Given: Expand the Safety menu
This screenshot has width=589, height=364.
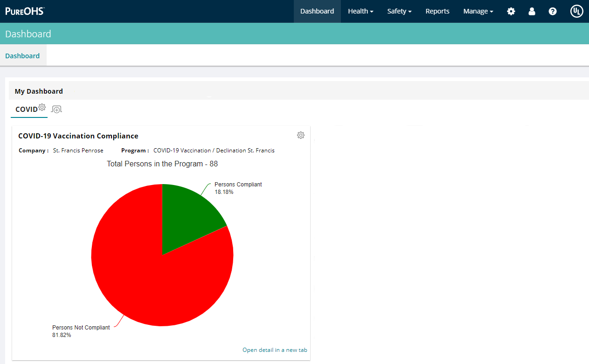Looking at the screenshot, I should pos(399,11).
